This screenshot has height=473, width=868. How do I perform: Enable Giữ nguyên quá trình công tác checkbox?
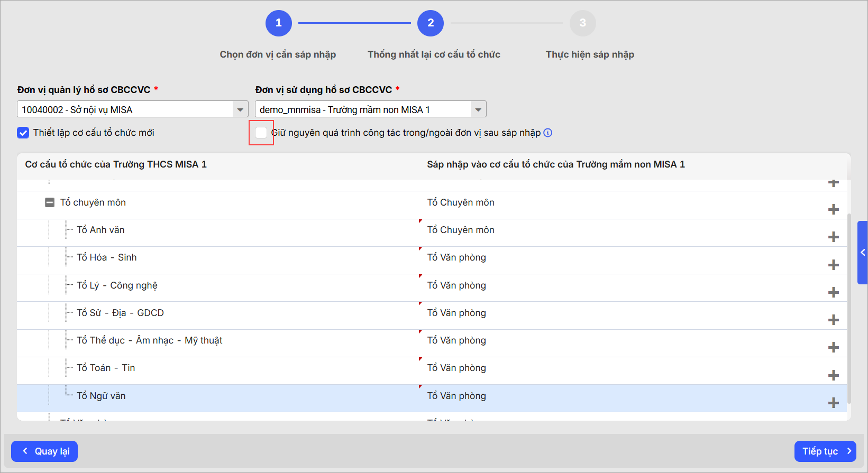click(x=261, y=133)
